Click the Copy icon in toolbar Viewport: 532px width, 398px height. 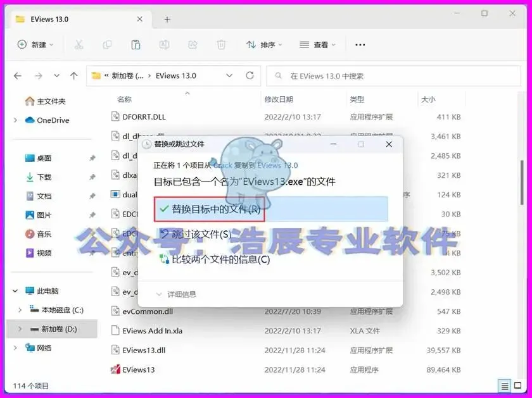107,44
